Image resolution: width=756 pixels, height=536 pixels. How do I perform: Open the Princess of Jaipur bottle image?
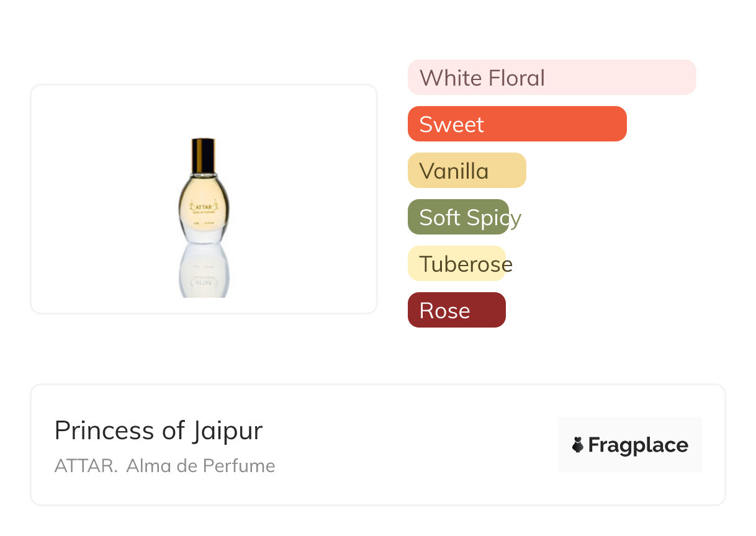tap(204, 199)
